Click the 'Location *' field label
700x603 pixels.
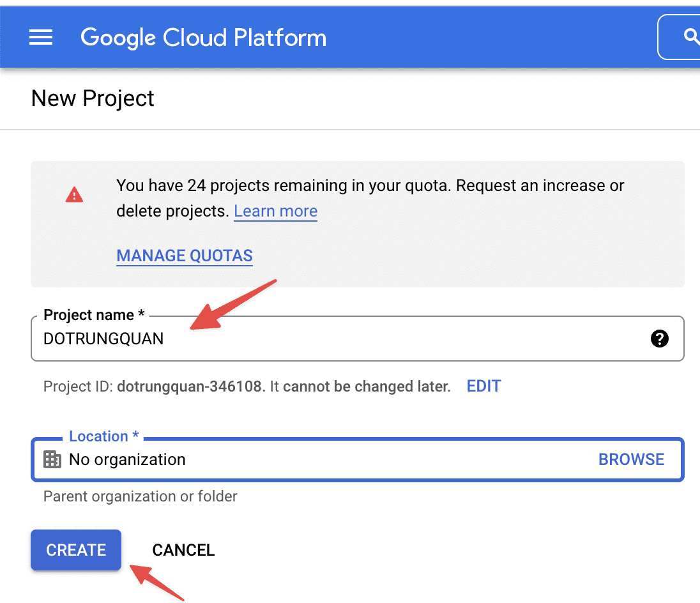[103, 436]
